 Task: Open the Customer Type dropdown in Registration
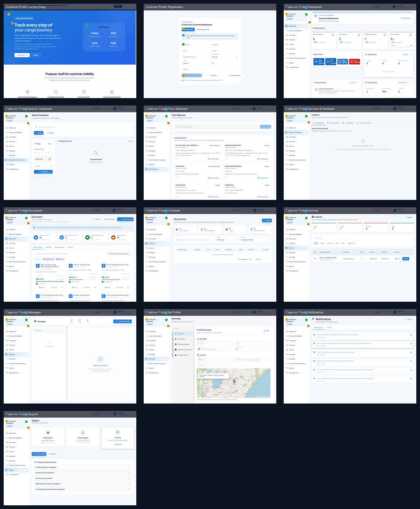224,56
